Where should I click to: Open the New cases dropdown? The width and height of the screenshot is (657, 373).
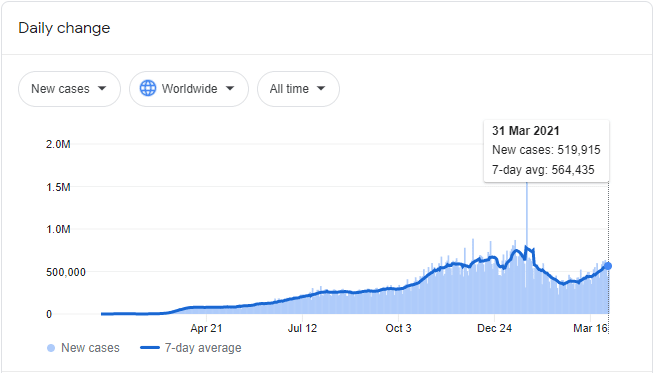(70, 89)
